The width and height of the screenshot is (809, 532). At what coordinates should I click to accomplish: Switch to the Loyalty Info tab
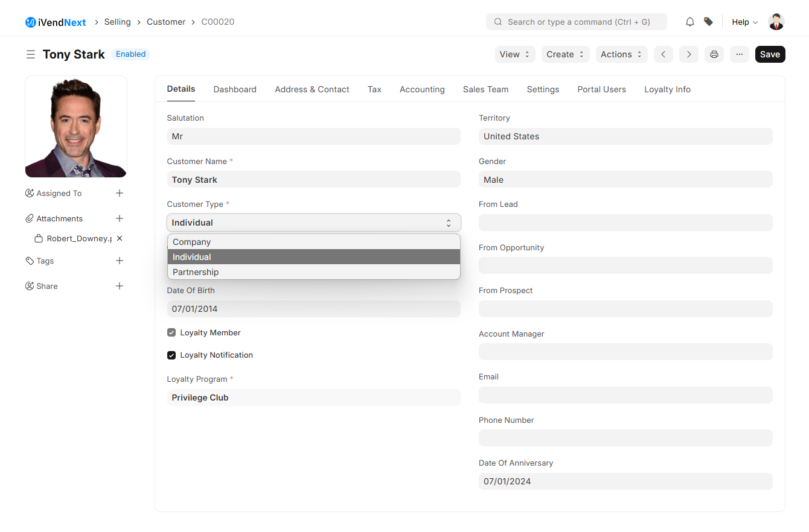pos(667,89)
